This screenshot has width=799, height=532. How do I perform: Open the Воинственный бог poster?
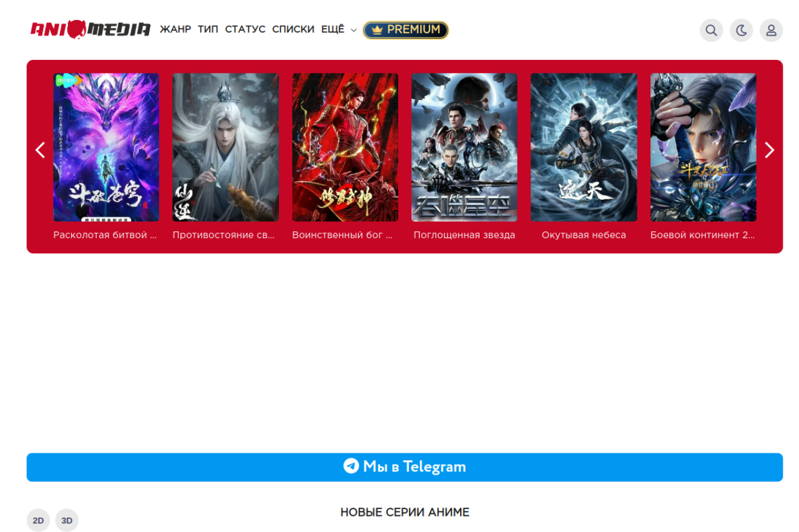(345, 147)
